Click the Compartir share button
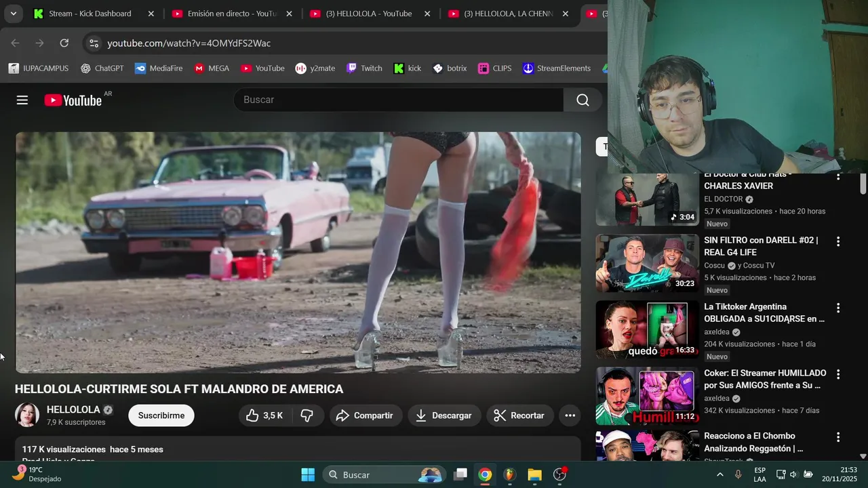The width and height of the screenshot is (868, 488). tap(366, 415)
